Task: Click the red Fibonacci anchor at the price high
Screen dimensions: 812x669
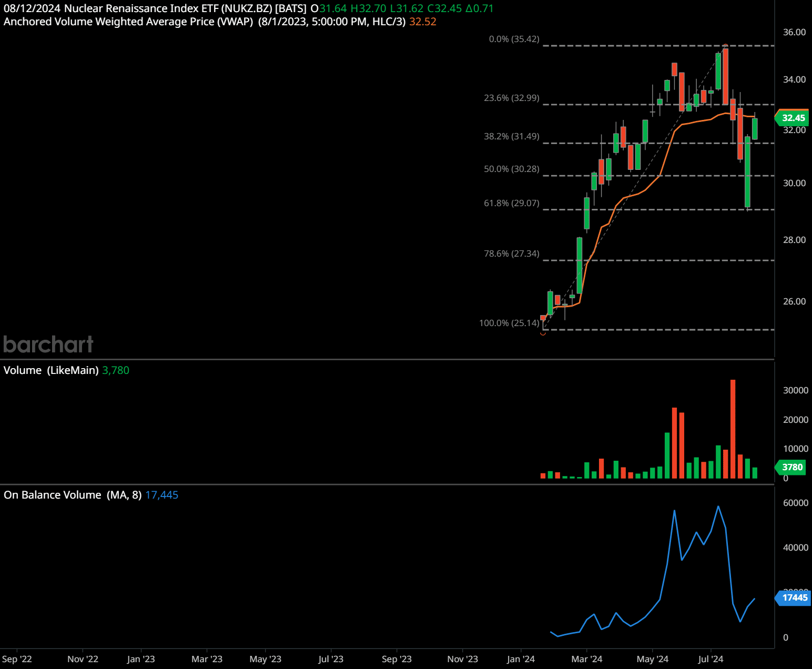Action: (725, 45)
